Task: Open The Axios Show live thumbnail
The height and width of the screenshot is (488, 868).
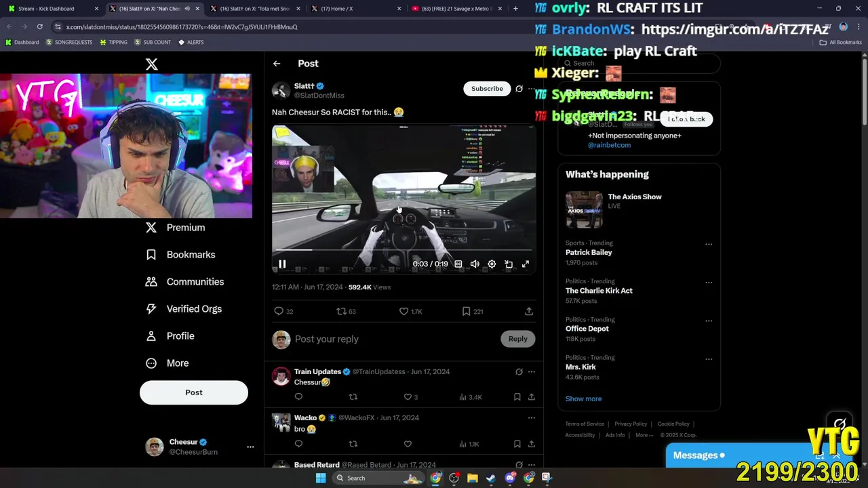Action: (584, 209)
